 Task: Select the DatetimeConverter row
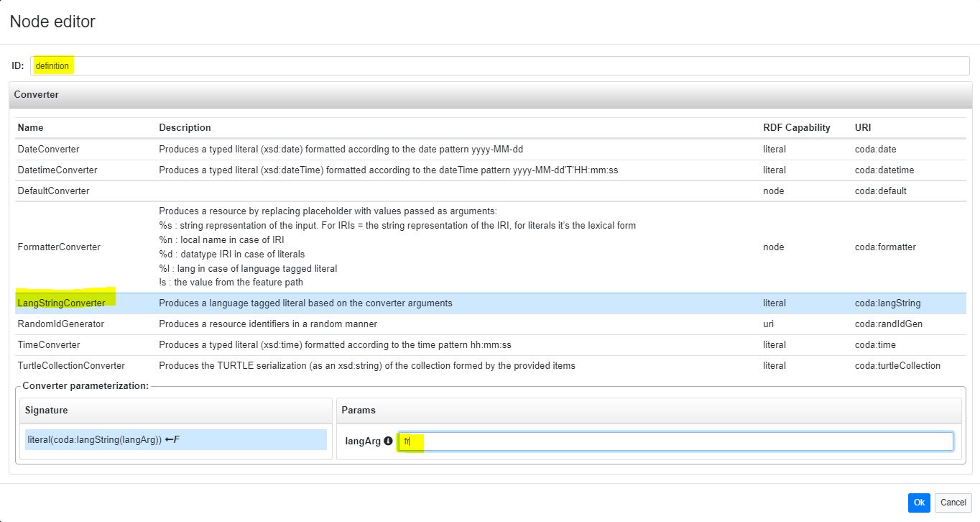pos(57,170)
